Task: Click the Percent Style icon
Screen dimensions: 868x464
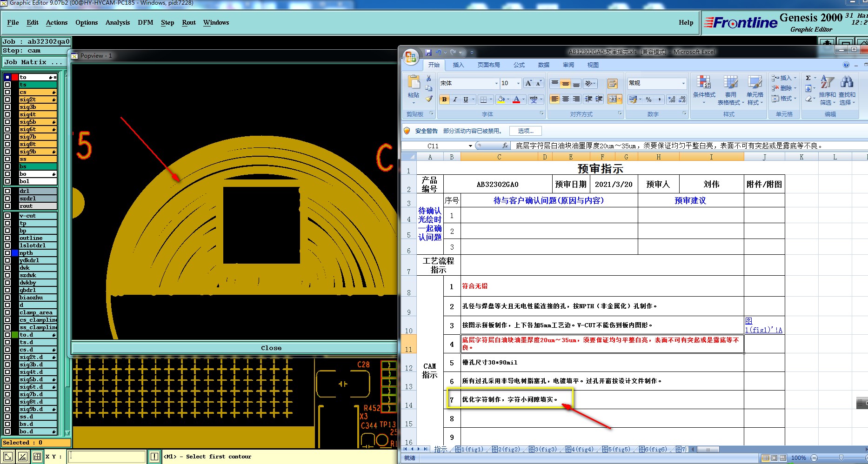Action: [648, 99]
